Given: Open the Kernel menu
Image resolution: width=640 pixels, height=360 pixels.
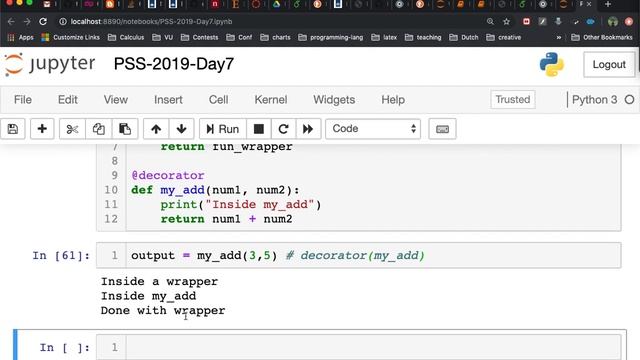Looking at the screenshot, I should (271, 100).
